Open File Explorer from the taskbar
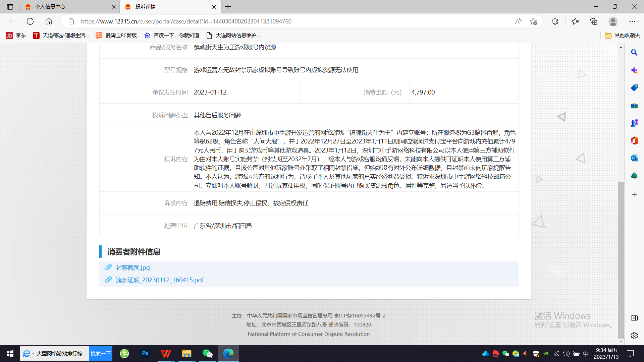 (x=187, y=354)
